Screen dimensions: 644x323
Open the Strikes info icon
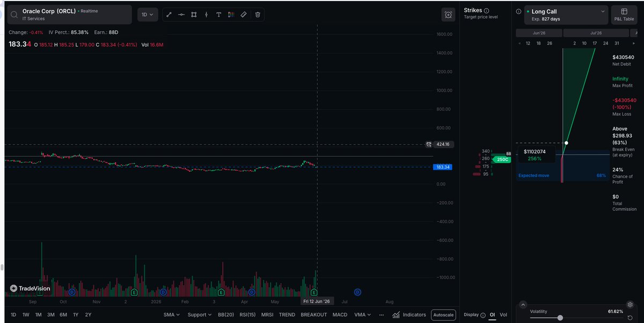click(x=487, y=11)
